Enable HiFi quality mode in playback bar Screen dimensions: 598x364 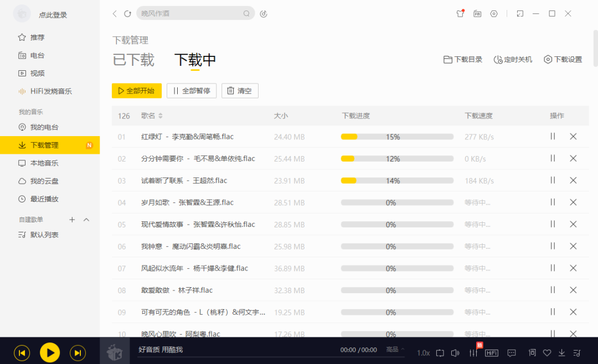492,353
